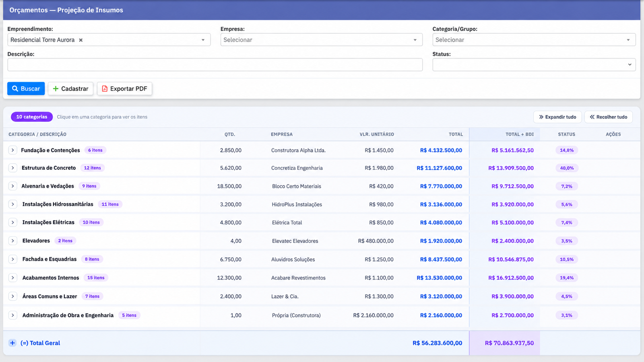The width and height of the screenshot is (644, 362).
Task: Click the Elevatec Elevadores company cell
Action: point(295,241)
